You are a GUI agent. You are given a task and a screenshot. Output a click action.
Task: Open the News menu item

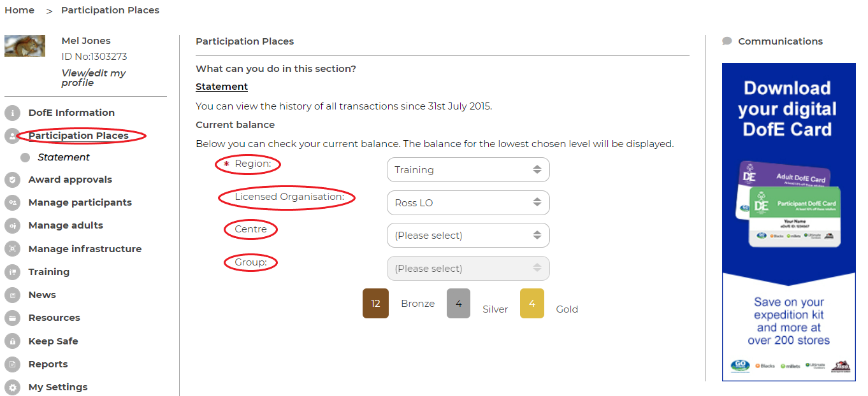tap(42, 295)
